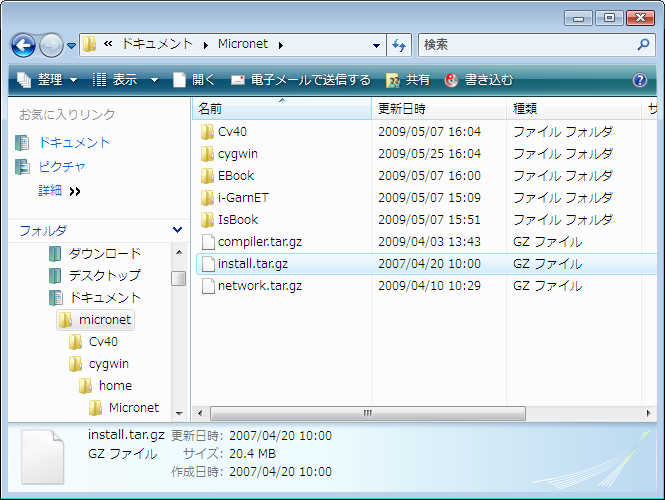The height and width of the screenshot is (500, 665).
Task: Go back with the blue Back arrow
Action: click(x=23, y=45)
